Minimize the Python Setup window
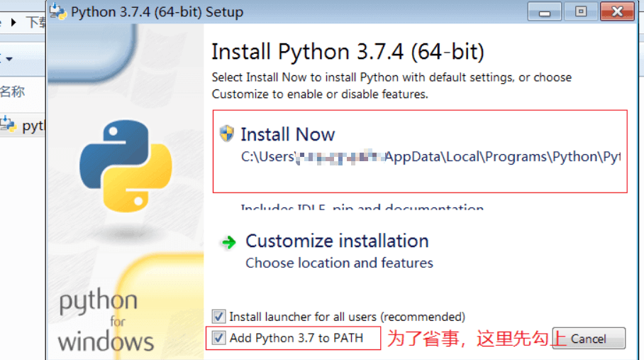644x360 pixels. tap(545, 11)
